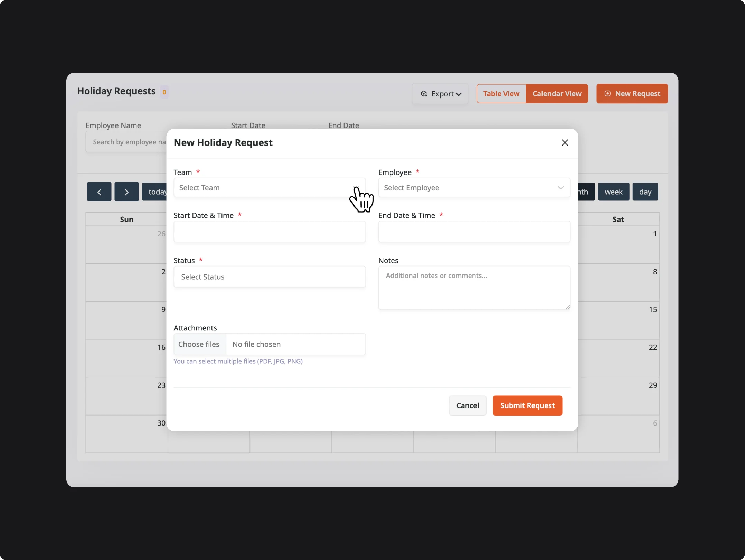The image size is (745, 560).
Task: Open the Select Team dropdown
Action: pos(269,188)
